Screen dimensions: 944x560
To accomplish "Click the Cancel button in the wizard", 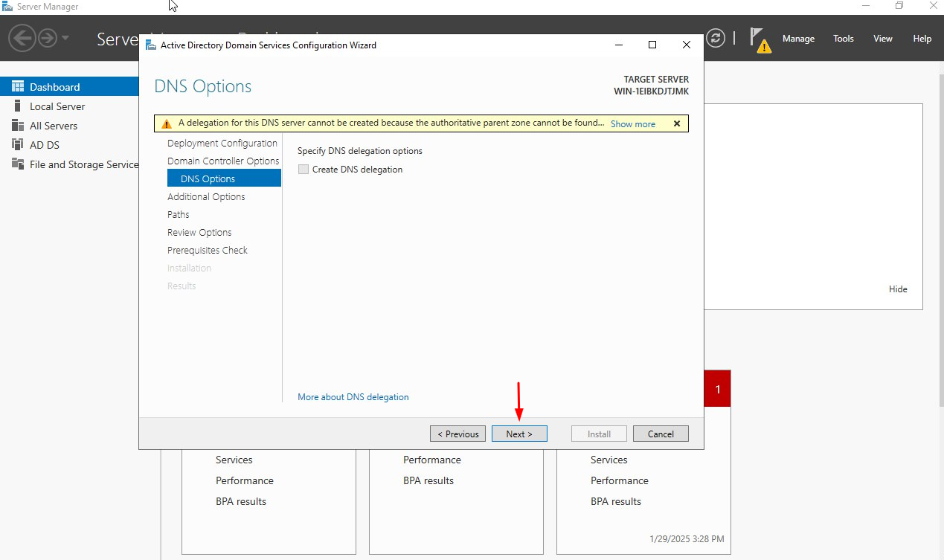I will pyautogui.click(x=661, y=434).
